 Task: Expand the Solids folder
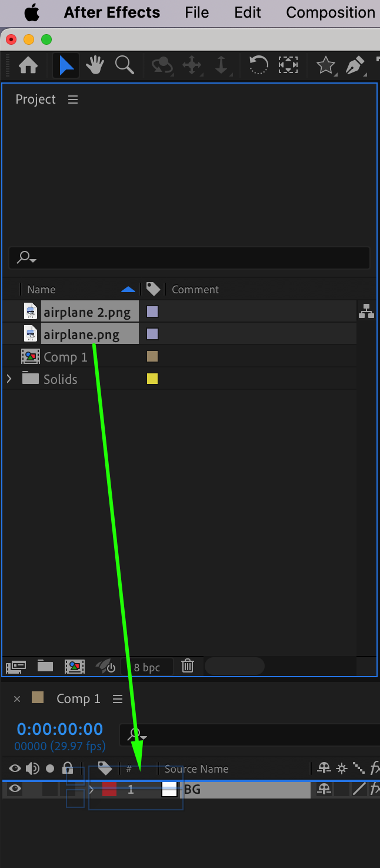[9, 379]
